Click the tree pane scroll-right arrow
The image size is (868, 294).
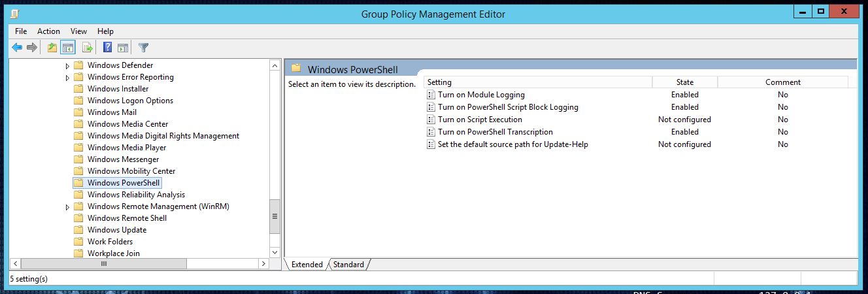263,264
